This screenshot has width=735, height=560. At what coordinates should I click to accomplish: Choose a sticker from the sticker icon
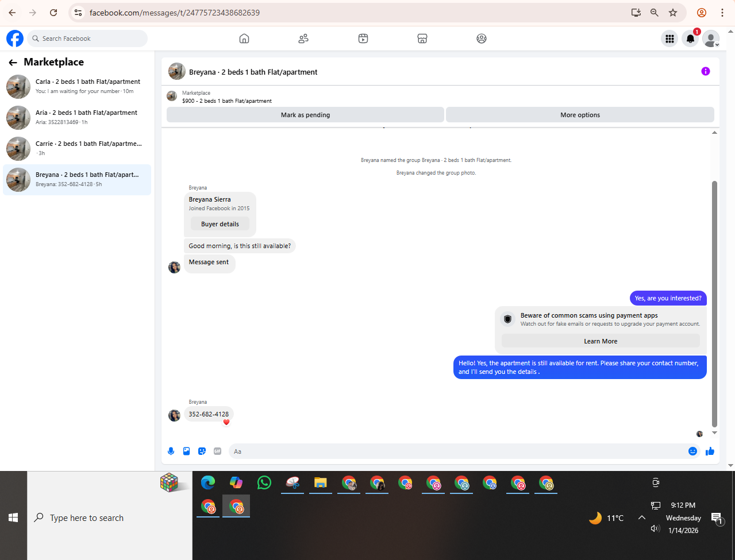click(x=202, y=451)
